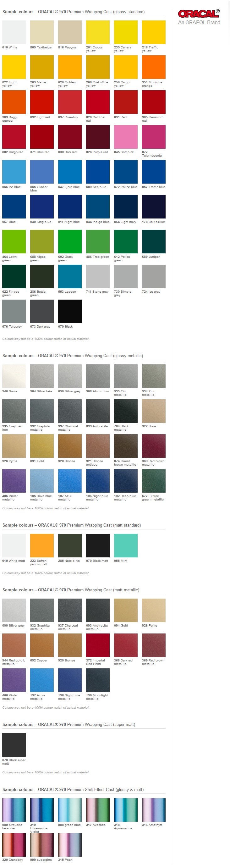
Task: Choose the 874 Orient brown metallic swatch
Action: 126,446
